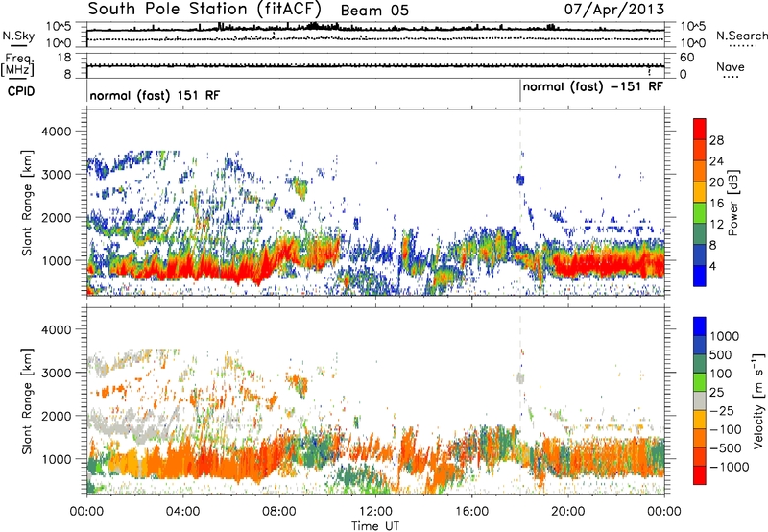Click the '04:00' time tick label
Image resolution: width=768 pixels, height=532 pixels.
[182, 512]
